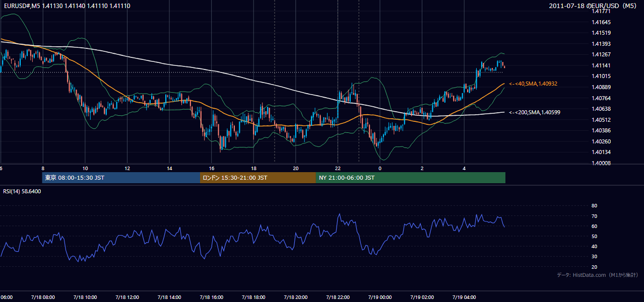Image resolution: width=644 pixels, height=302 pixels.
Task: Click RSI scale value 60
Action: [x=594, y=226]
